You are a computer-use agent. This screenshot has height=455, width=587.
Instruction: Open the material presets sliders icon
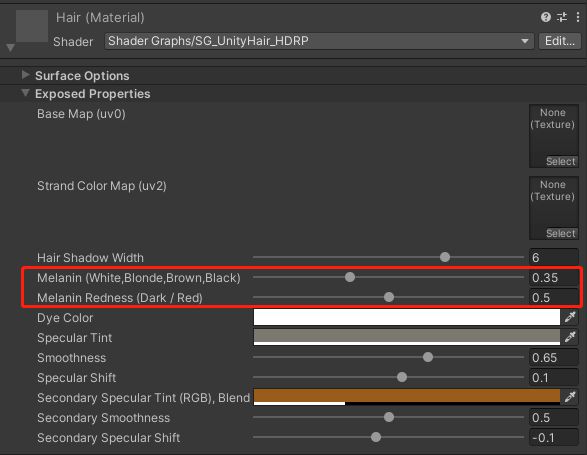tap(562, 17)
